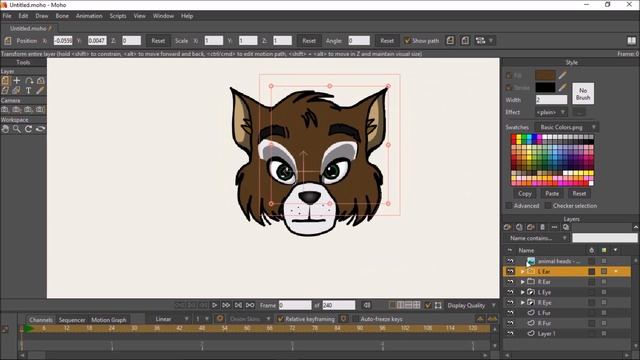This screenshot has width=640, height=360.
Task: Select the Layer 1 layer row
Action: click(x=567, y=333)
